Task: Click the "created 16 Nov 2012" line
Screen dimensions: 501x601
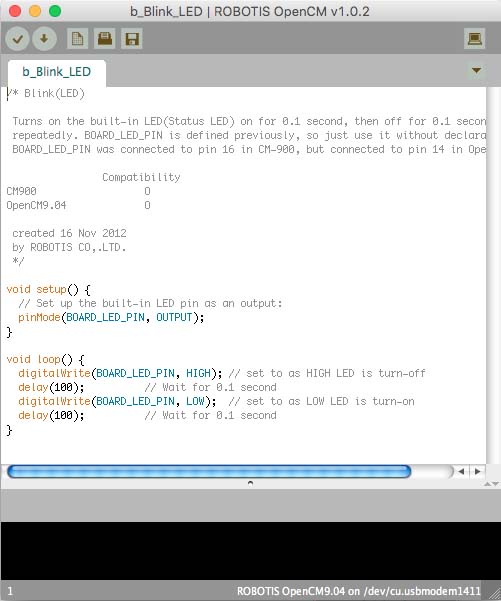Action: pos(69,233)
